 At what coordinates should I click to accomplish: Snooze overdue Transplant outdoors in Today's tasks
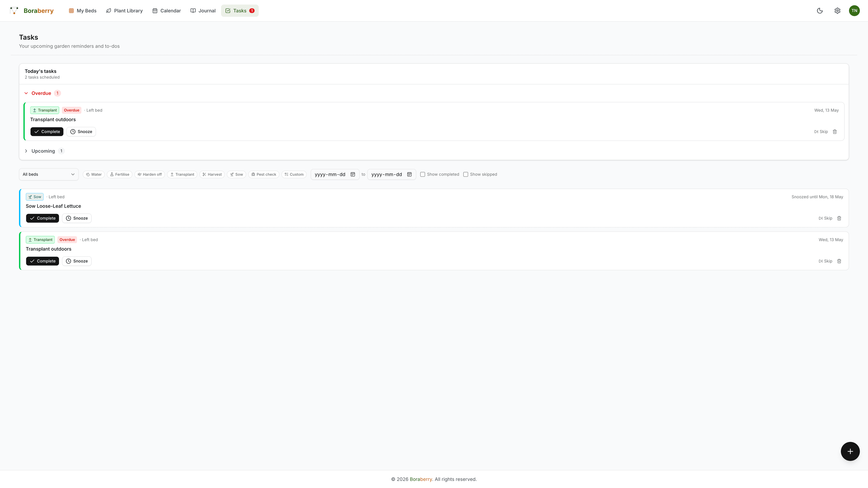pyautogui.click(x=81, y=132)
